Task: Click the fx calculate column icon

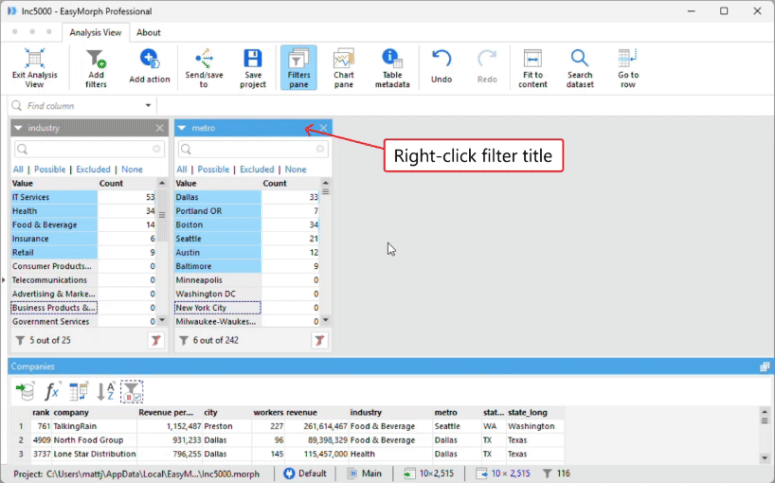Action: (52, 391)
